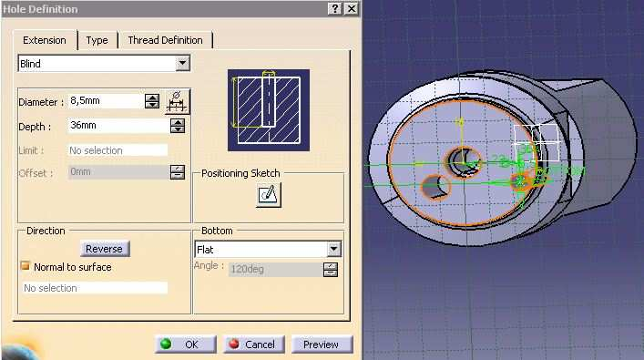
Task: Click the diameter tolerance icon
Action: 178,101
